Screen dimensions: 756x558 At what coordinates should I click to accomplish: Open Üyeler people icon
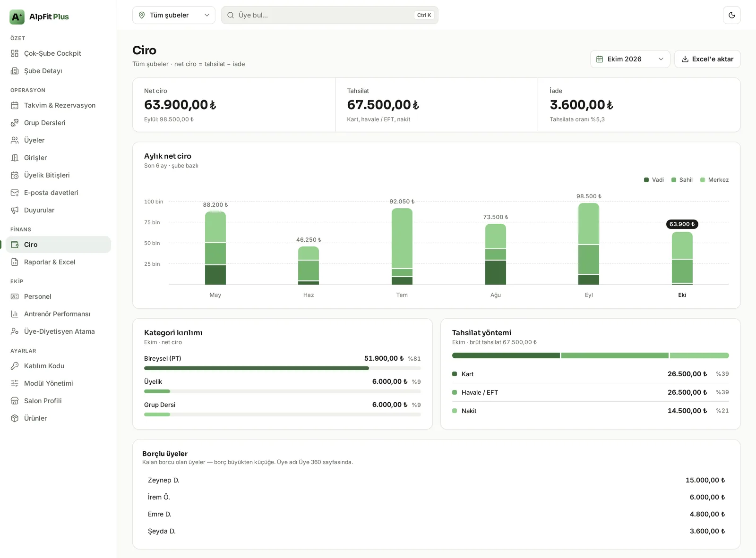point(15,140)
